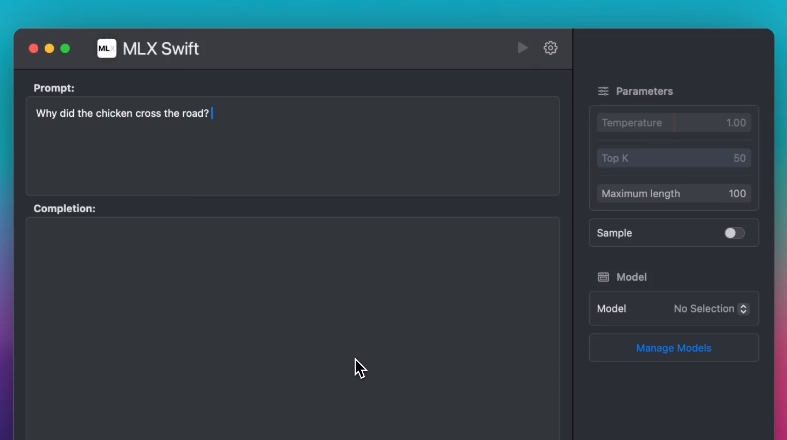This screenshot has width=787, height=440.
Task: Toggle the Sample switch
Action: pos(734,233)
